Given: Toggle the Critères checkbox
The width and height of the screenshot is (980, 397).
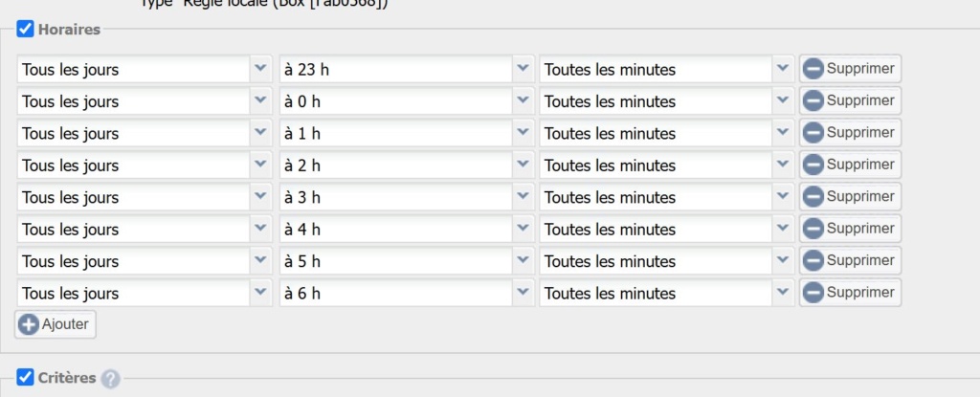Looking at the screenshot, I should (x=25, y=378).
